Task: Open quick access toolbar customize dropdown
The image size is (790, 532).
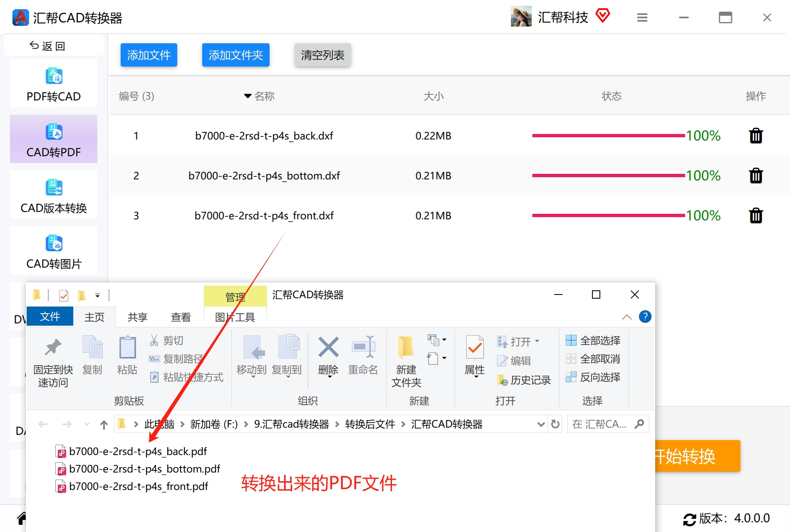Action: click(x=97, y=296)
